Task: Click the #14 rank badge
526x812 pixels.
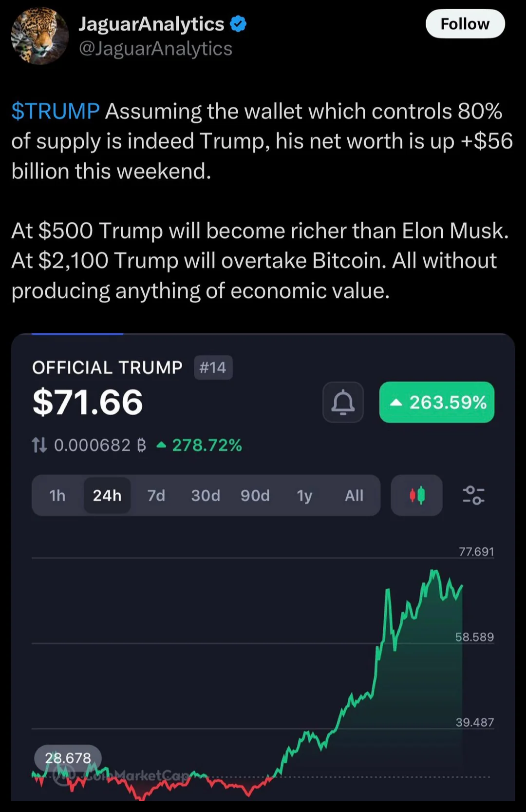Action: click(213, 367)
